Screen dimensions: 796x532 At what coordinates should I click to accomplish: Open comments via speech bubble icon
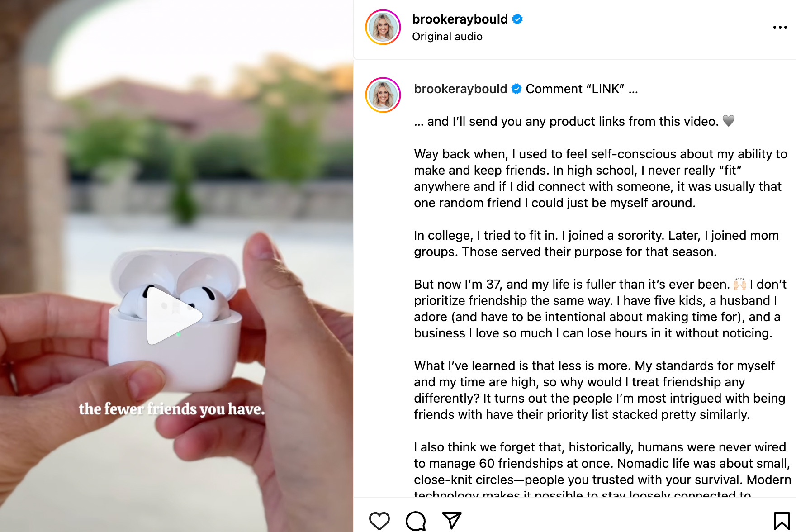click(416, 521)
